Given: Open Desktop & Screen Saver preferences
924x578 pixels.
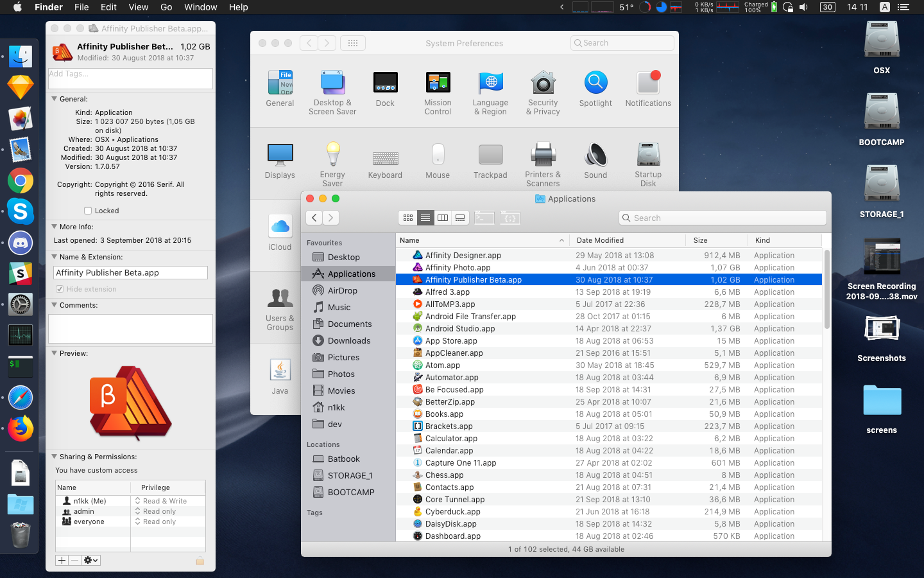Looking at the screenshot, I should (332, 93).
